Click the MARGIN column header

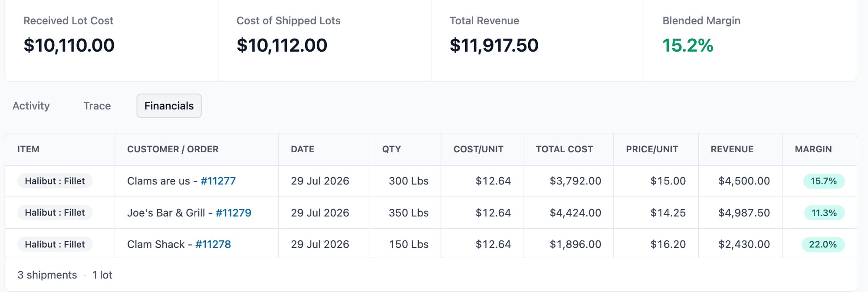point(813,149)
